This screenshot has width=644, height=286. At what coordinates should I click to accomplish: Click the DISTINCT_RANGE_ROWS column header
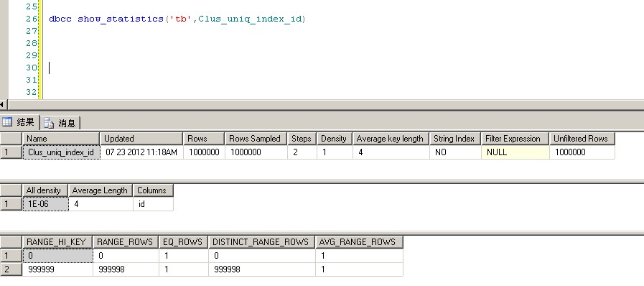coord(261,242)
